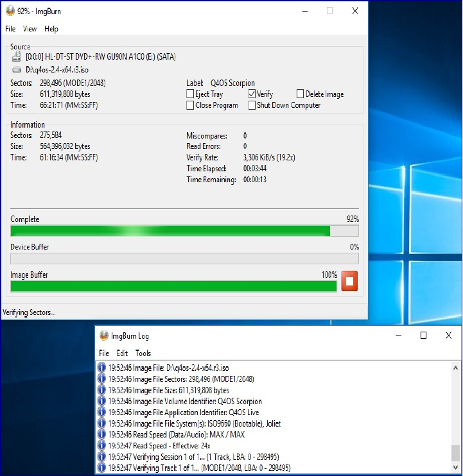463x476 pixels.
Task: Click info icon beside File System(s) entry
Action: pyautogui.click(x=101, y=423)
